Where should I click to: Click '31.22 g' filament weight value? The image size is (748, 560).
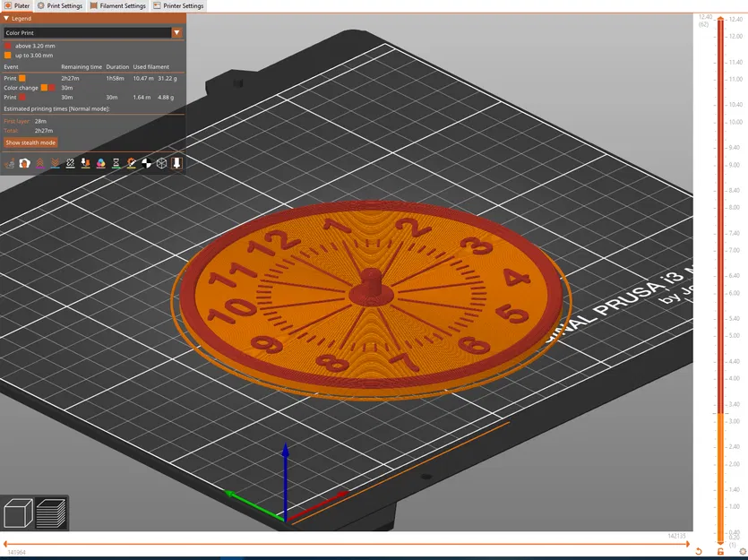pyautogui.click(x=168, y=78)
